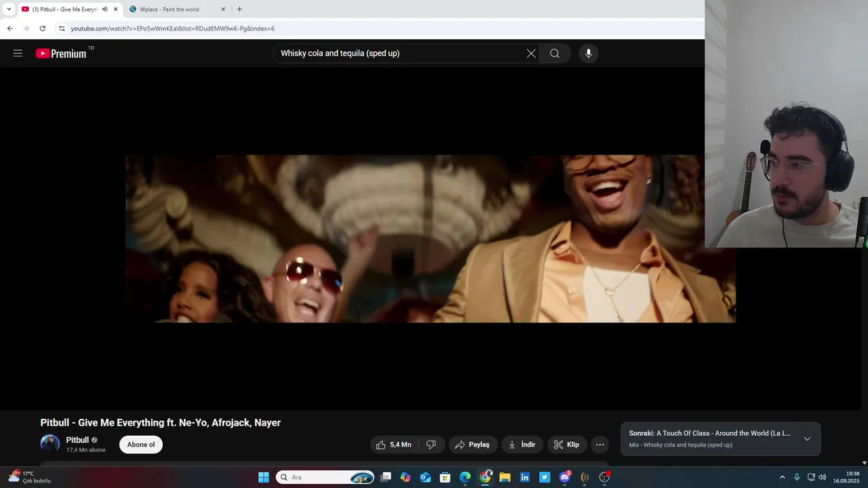Open the Windows Start menu
Viewport: 868px width, 488px height.
pos(263,477)
